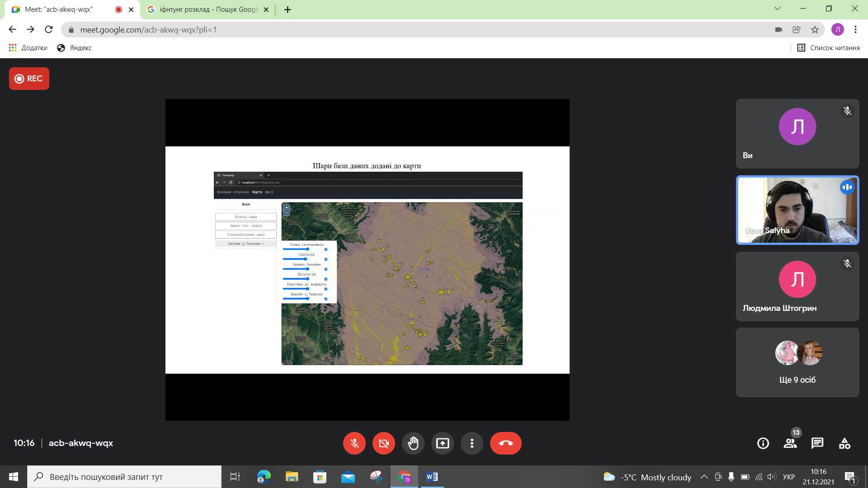Viewport: 868px width, 488px height.
Task: Toggle camera on/off button
Action: click(383, 443)
